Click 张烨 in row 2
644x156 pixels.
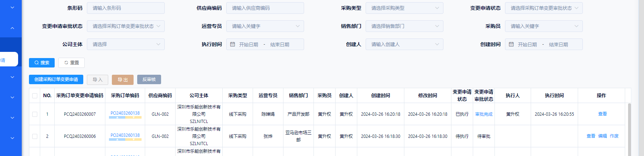click(x=268, y=136)
